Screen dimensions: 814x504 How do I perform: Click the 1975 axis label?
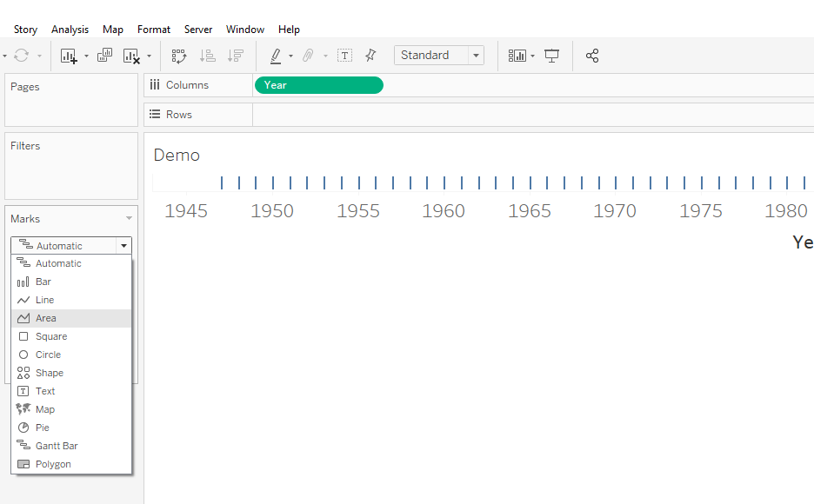701,211
